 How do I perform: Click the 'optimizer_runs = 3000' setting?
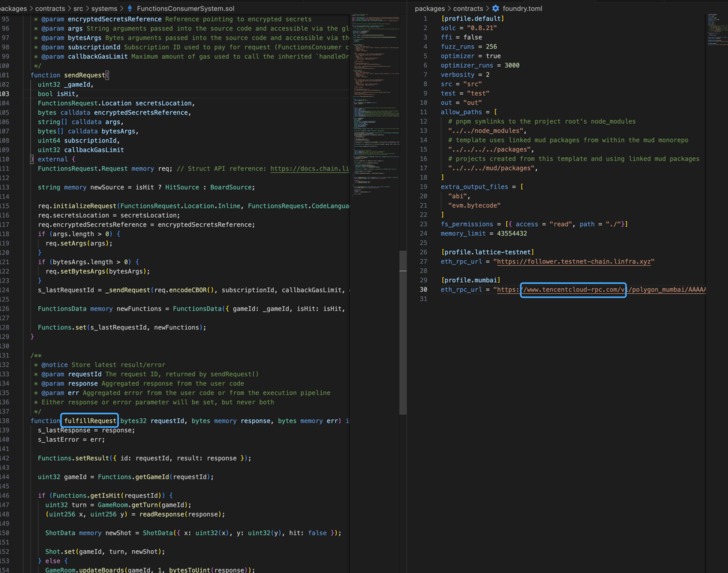pyautogui.click(x=480, y=65)
